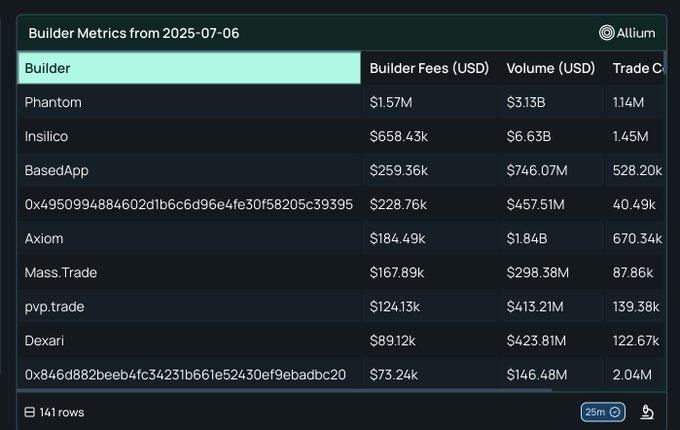
Task: Select the Phantom builder row
Action: click(341, 102)
